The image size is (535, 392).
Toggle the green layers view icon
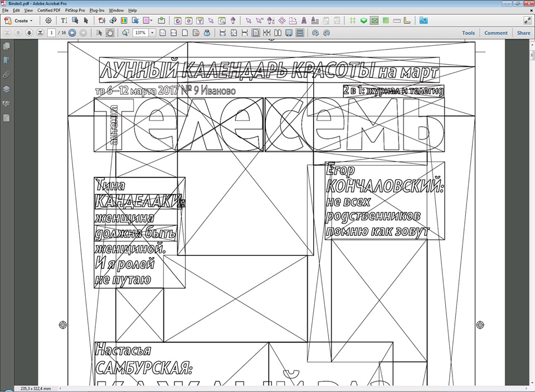pos(364,21)
